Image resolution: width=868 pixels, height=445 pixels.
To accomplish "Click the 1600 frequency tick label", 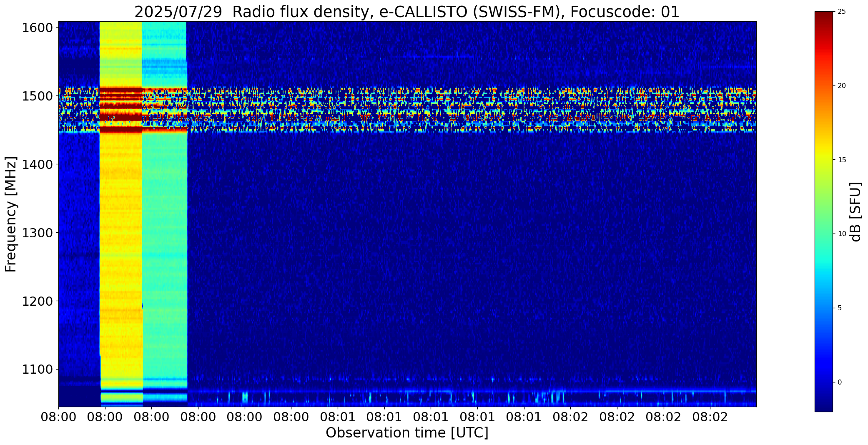I will (x=37, y=28).
